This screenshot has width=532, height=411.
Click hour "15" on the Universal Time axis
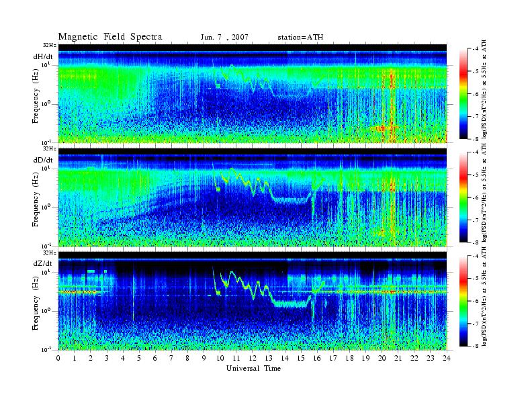(301, 359)
